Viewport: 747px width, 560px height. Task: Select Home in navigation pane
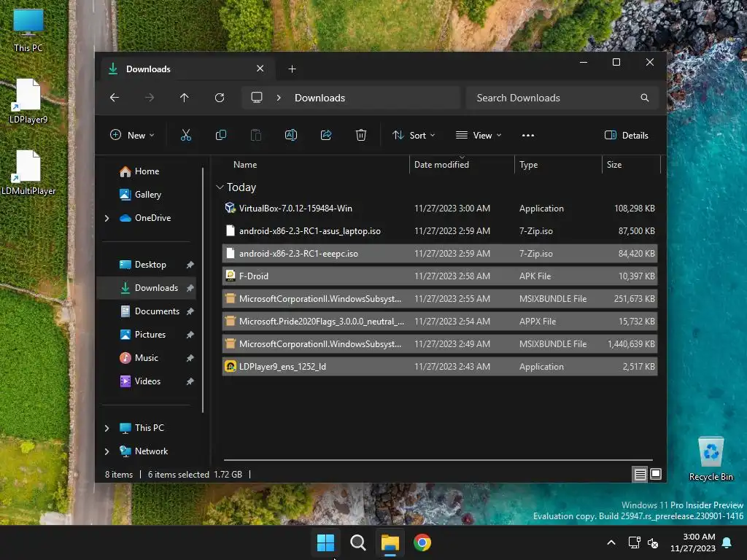pos(147,171)
